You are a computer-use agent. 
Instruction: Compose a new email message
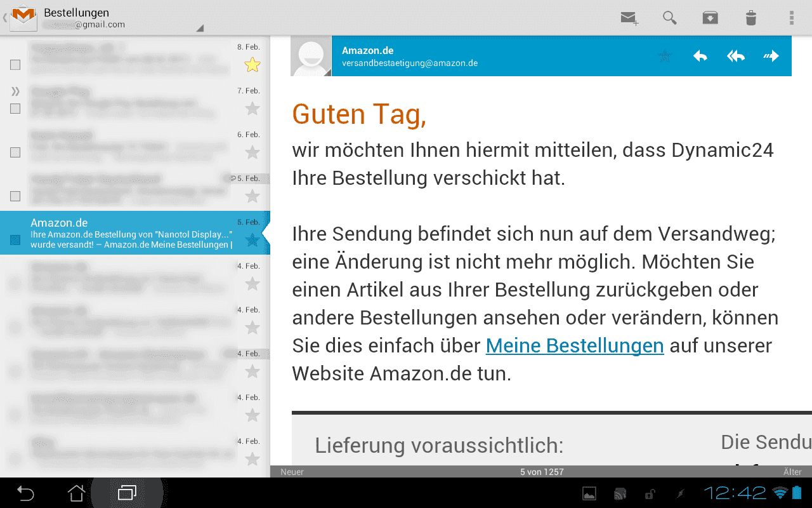629,18
